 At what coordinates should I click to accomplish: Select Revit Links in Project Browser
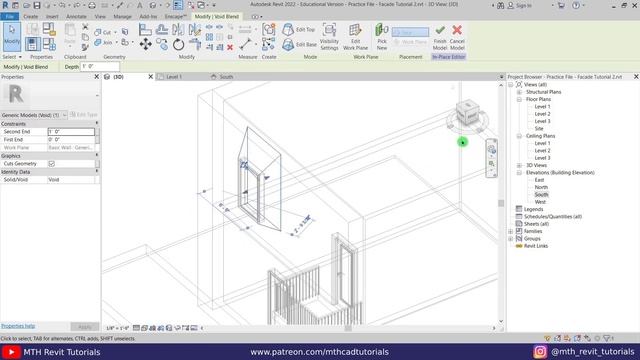536,246
